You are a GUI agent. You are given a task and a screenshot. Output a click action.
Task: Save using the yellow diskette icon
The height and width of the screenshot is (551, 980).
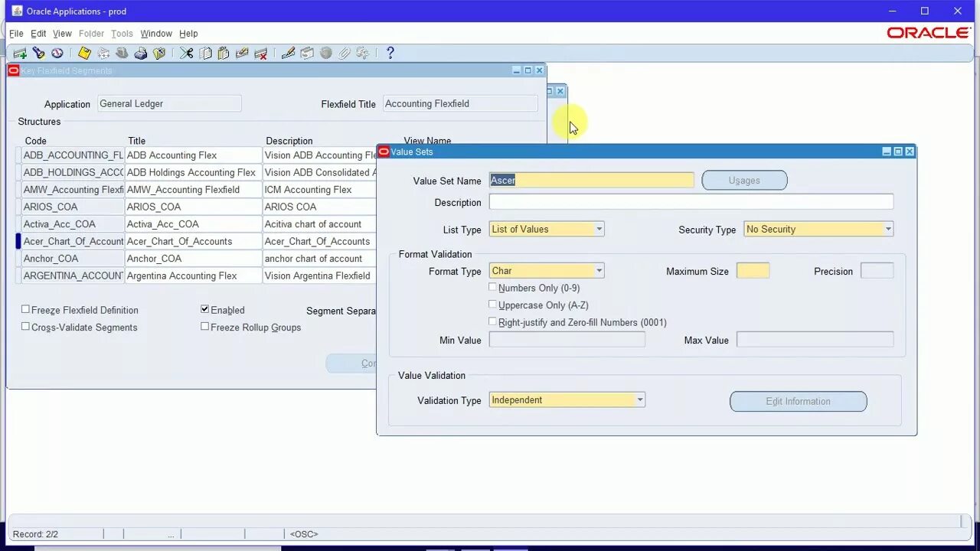click(x=84, y=53)
